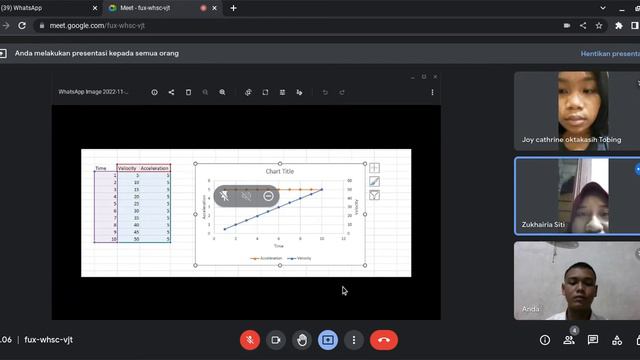Close the WhatsApp browser tab
The width and height of the screenshot is (640, 360).
(95, 8)
